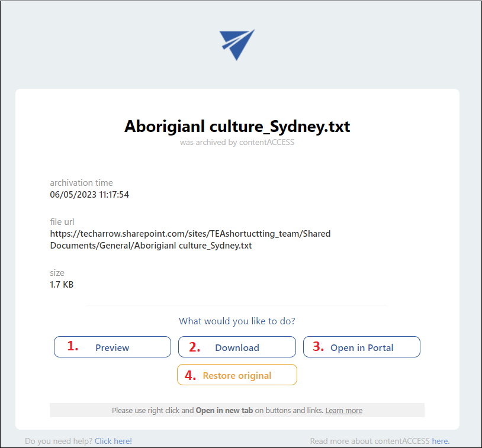The height and width of the screenshot is (448, 482).
Task: Click 'was archived by contentACCESS' subtitle
Action: [x=237, y=142]
